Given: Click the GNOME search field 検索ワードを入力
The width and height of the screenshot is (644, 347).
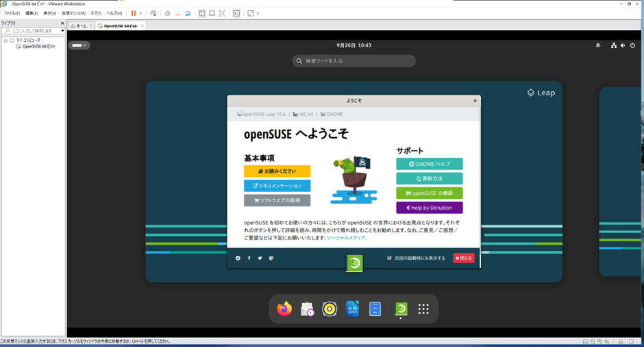Looking at the screenshot, I should (x=354, y=61).
